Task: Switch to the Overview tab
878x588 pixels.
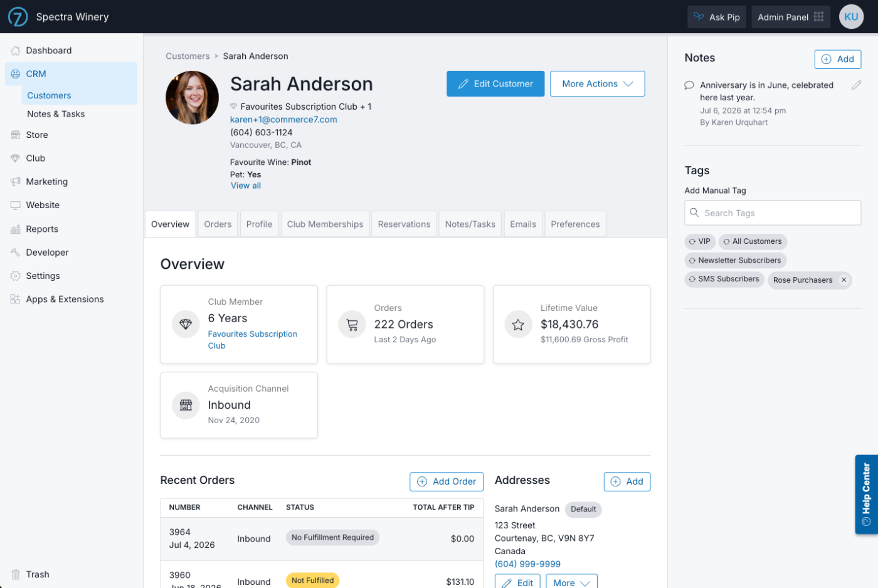Action: click(170, 224)
